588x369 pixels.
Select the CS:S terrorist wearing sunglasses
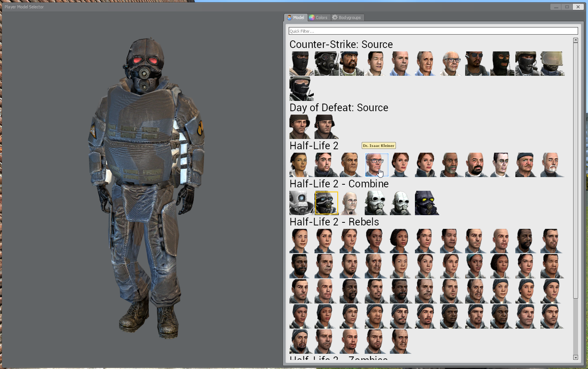pos(477,64)
